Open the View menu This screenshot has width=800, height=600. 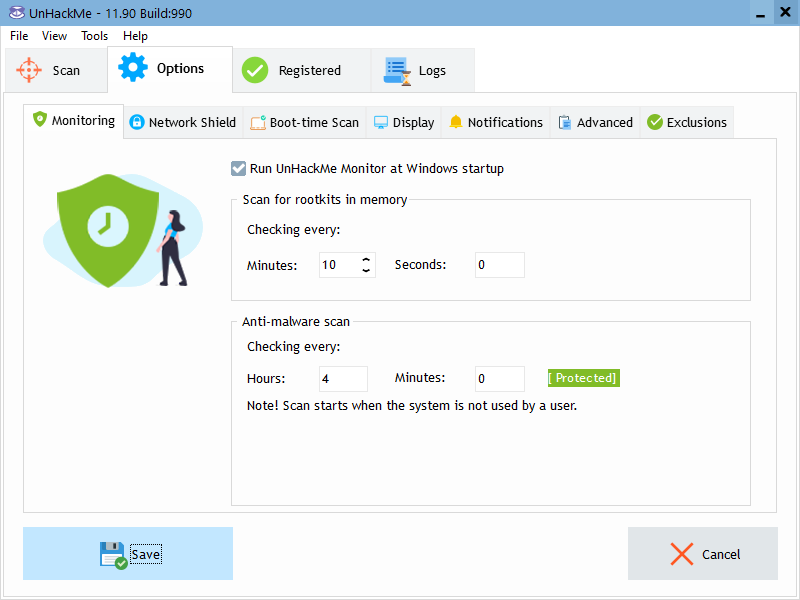[x=54, y=36]
